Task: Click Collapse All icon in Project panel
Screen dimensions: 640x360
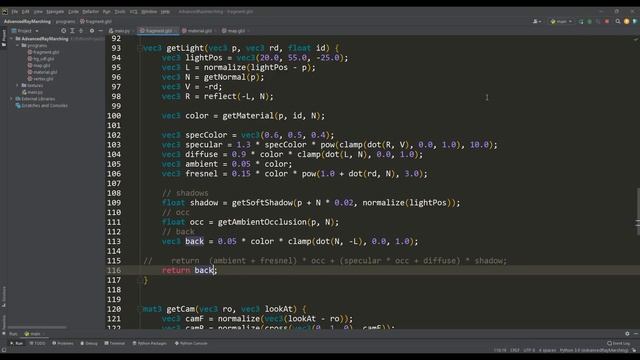Action: pyautogui.click(x=81, y=31)
